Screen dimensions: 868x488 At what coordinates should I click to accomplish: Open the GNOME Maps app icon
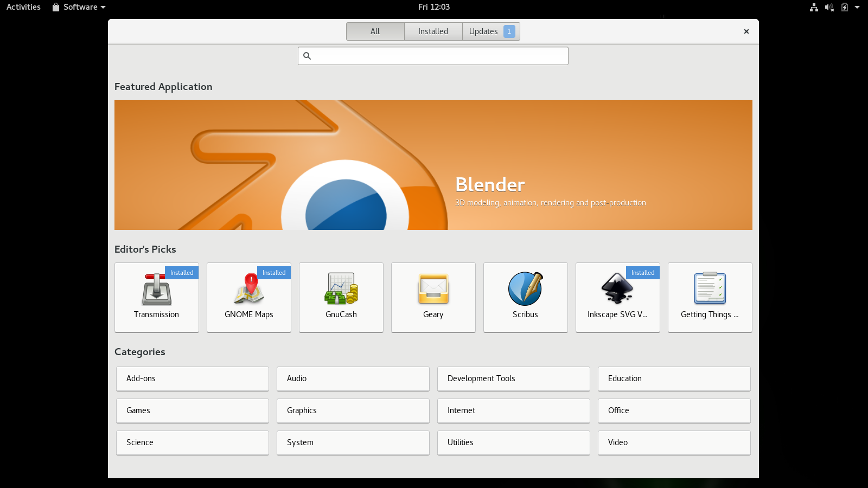pyautogui.click(x=249, y=289)
